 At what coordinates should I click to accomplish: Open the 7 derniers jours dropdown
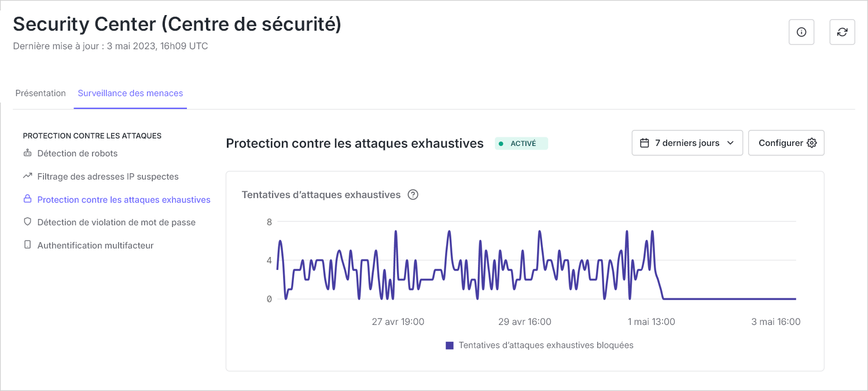687,143
